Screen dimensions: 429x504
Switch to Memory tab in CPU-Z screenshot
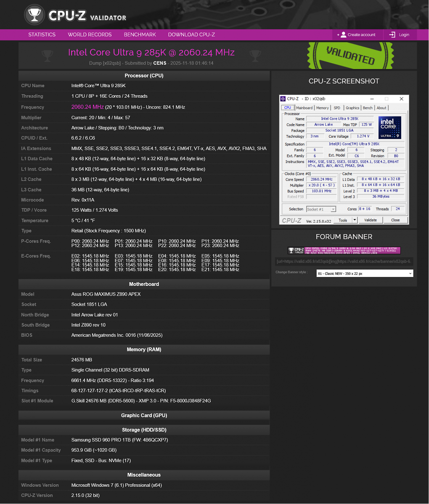click(x=323, y=108)
